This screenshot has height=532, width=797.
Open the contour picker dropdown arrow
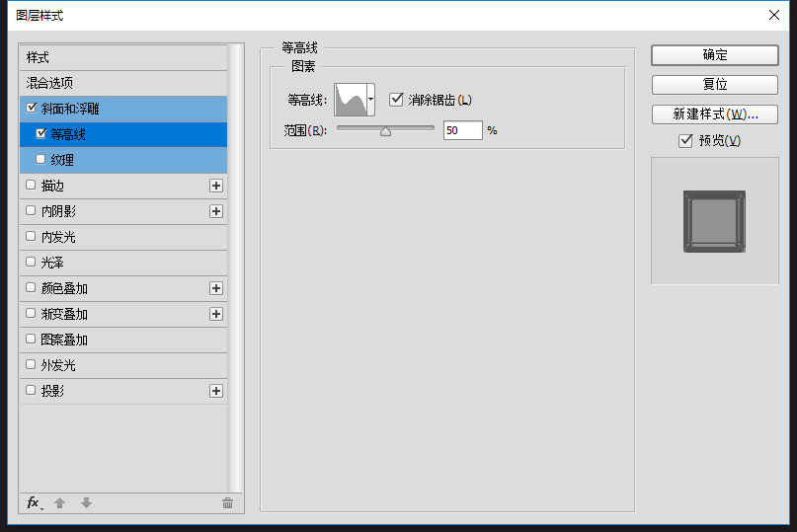click(371, 100)
